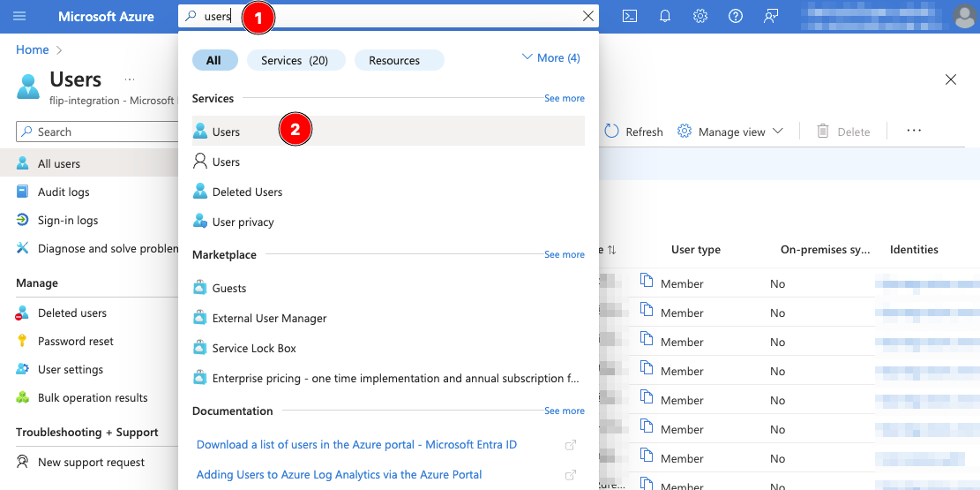Image resolution: width=980 pixels, height=490 pixels.
Task: Click the Identities column header
Action: point(914,250)
